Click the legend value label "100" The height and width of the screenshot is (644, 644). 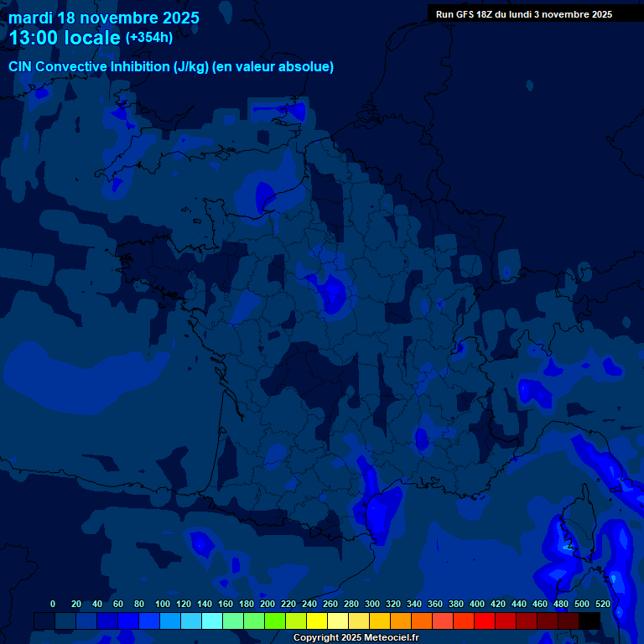pos(163,604)
